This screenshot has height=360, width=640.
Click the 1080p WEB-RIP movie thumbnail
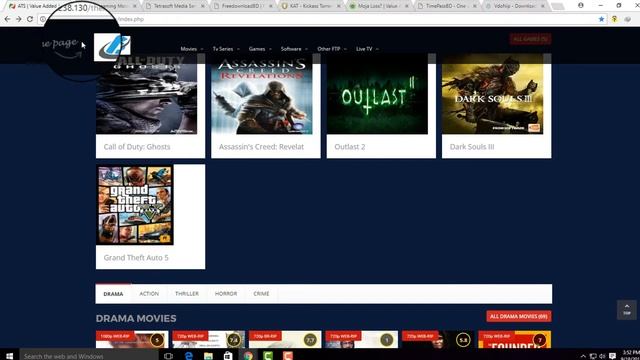coord(132,340)
